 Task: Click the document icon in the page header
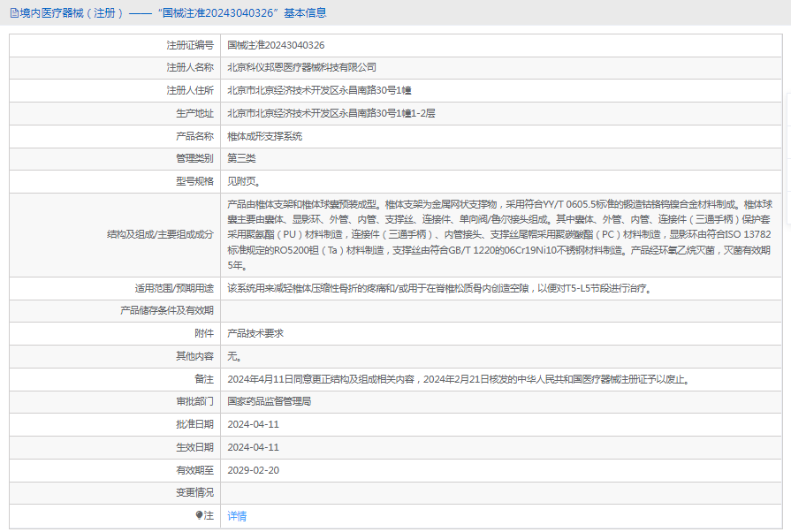[x=14, y=13]
